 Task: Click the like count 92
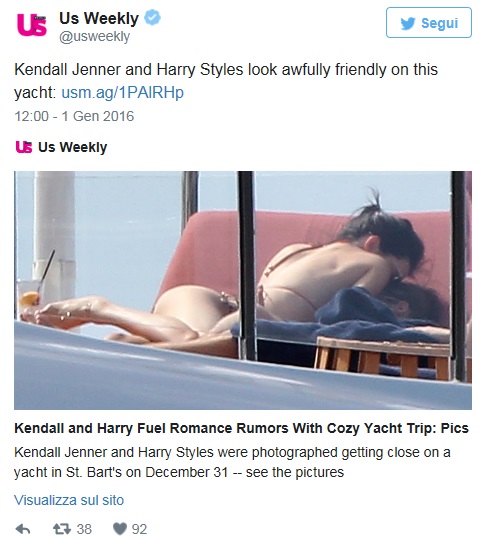[139, 529]
